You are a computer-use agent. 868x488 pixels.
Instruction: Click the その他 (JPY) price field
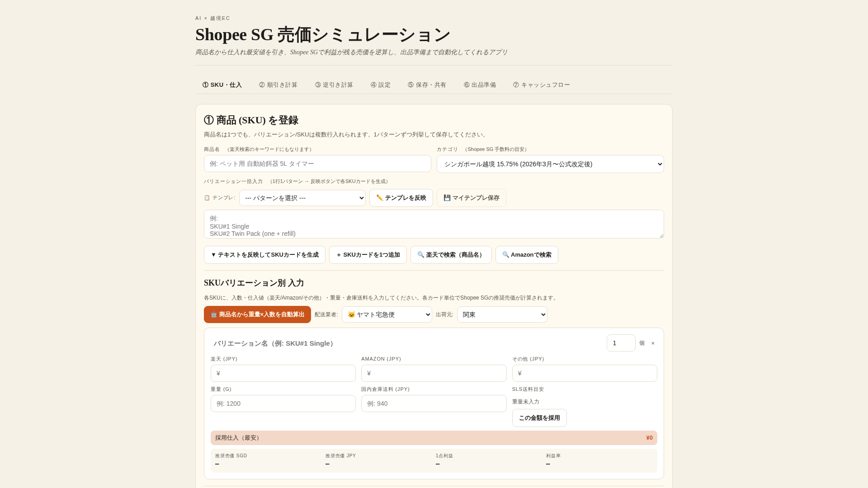point(585,373)
